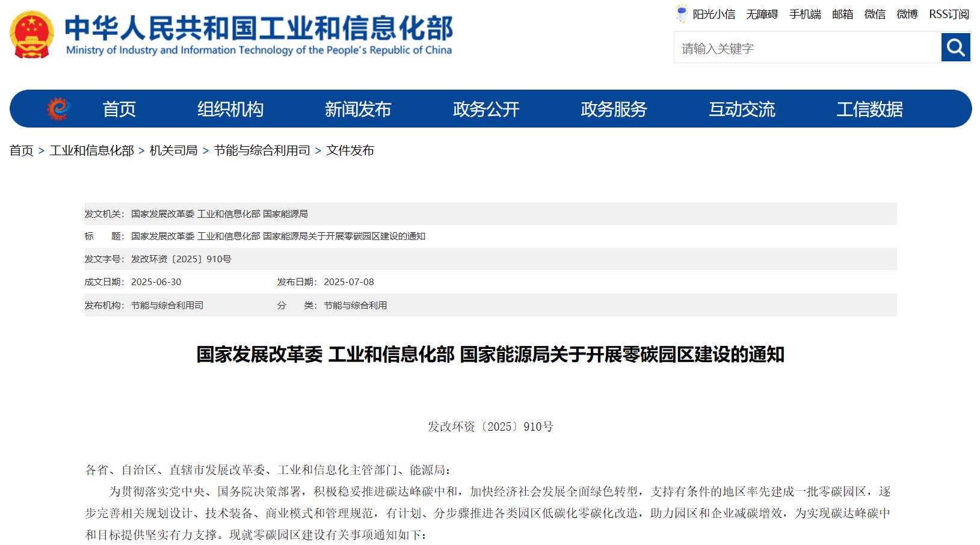Open the 邮箱 mailbox link

[842, 14]
